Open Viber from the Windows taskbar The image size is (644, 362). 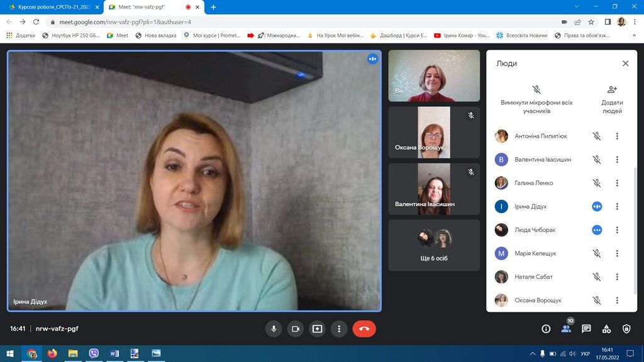click(x=94, y=354)
